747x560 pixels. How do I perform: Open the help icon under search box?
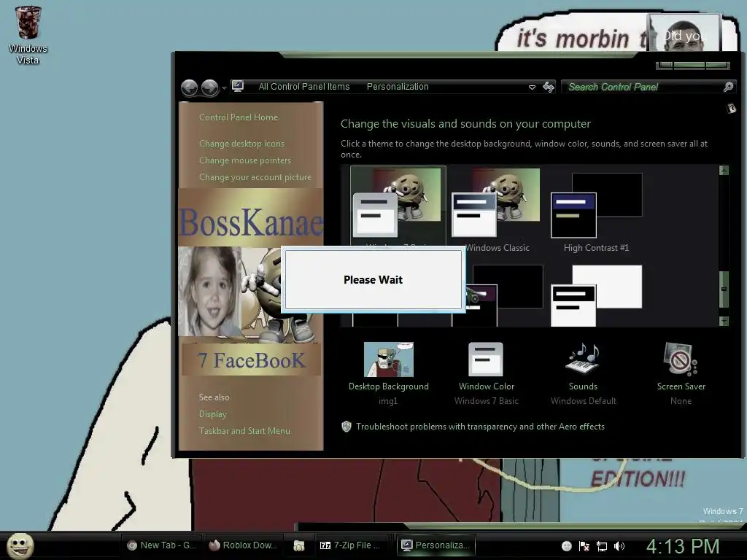click(731, 109)
